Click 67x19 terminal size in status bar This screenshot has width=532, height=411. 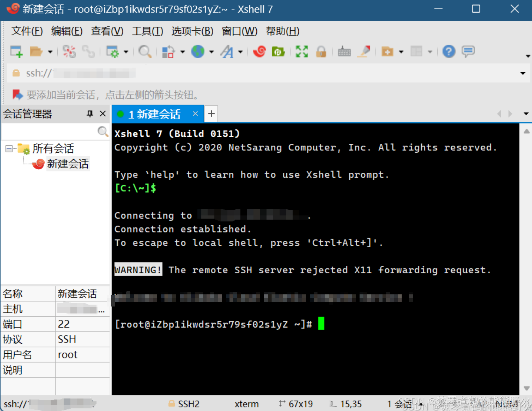coord(301,404)
